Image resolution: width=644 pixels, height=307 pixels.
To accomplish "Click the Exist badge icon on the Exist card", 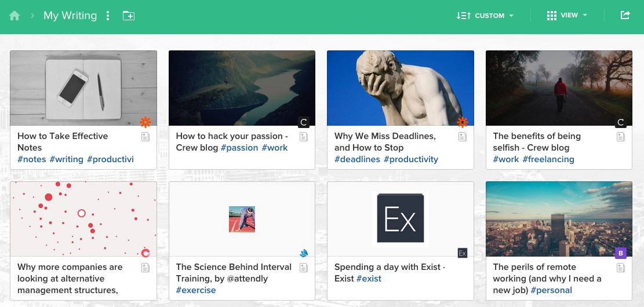I will [x=462, y=253].
